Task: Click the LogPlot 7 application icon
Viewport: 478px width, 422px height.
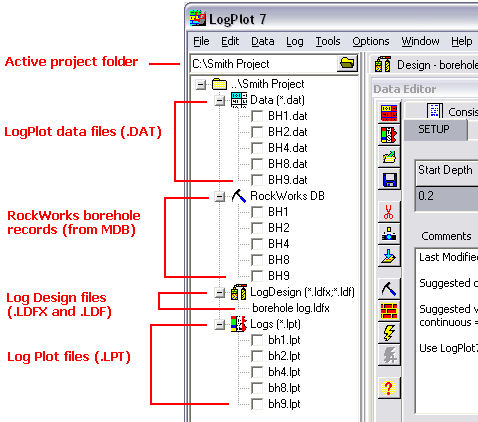Action: (x=197, y=18)
